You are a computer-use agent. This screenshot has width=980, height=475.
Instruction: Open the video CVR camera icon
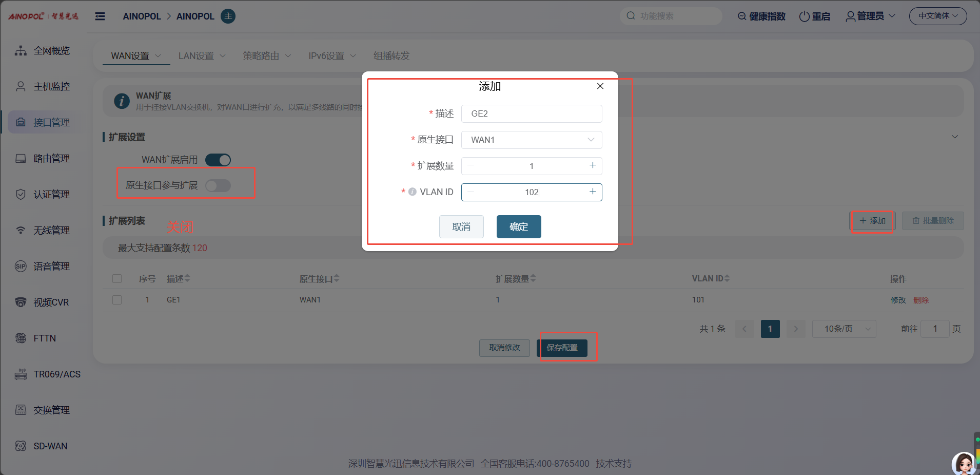21,302
